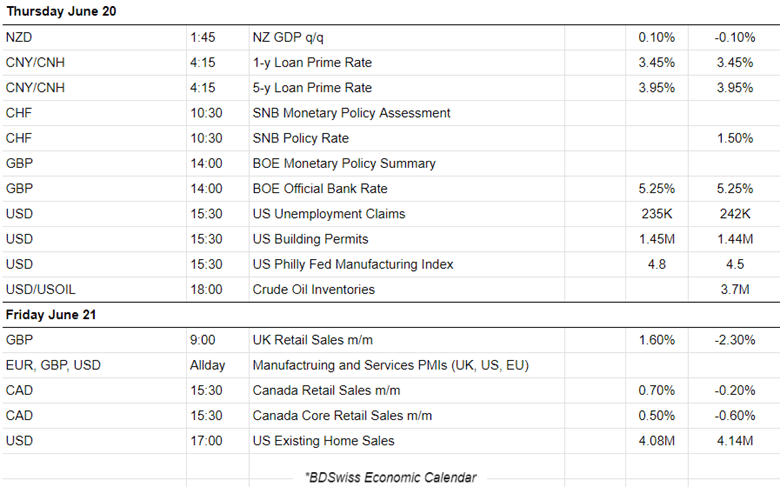Click the USD/USOIL currency cell
The image size is (780, 487).
click(41, 289)
